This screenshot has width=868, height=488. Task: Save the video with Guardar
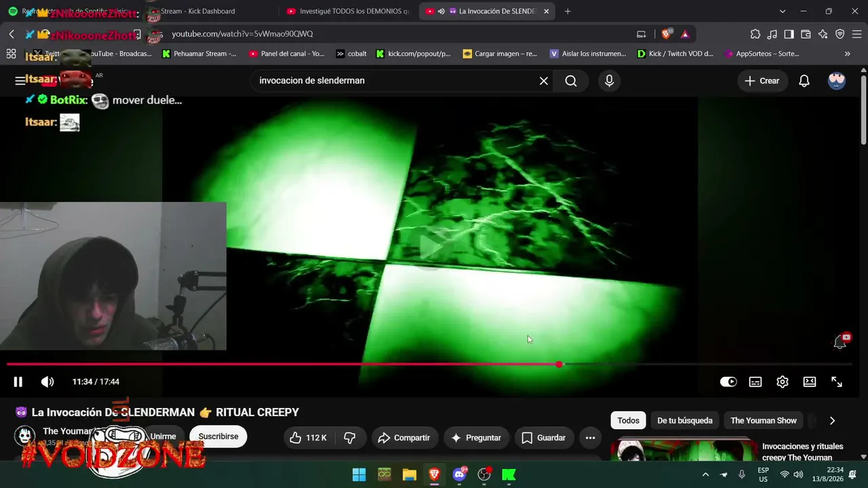pos(544,438)
